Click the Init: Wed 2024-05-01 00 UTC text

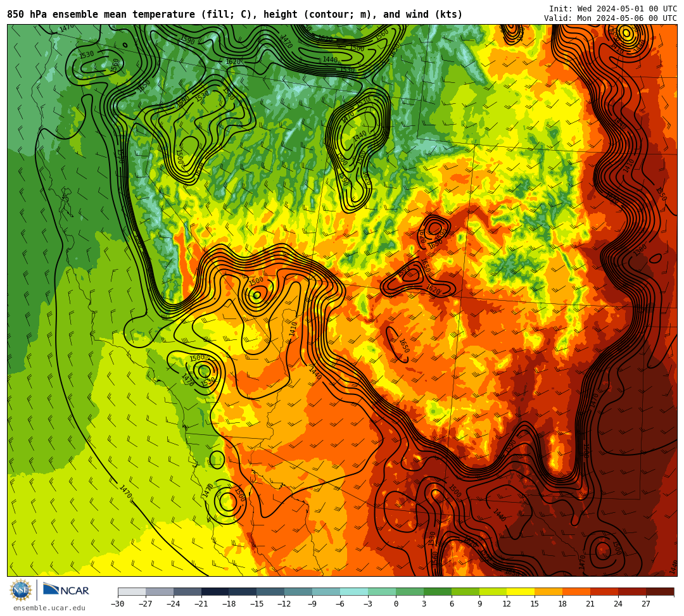613,9
